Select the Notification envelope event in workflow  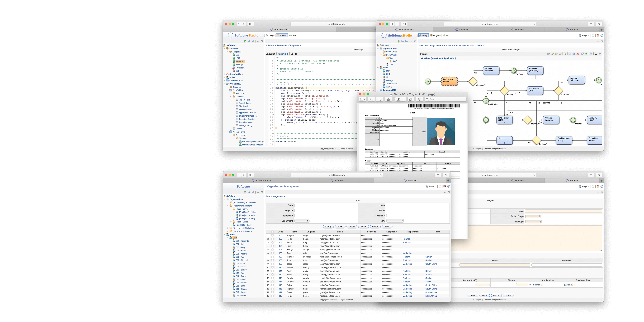[x=486, y=101]
